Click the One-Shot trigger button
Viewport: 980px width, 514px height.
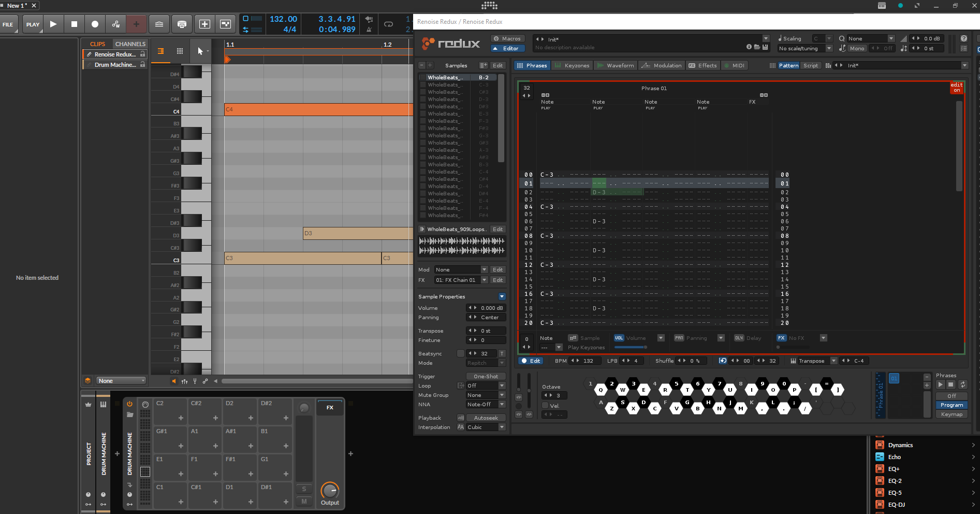(486, 376)
